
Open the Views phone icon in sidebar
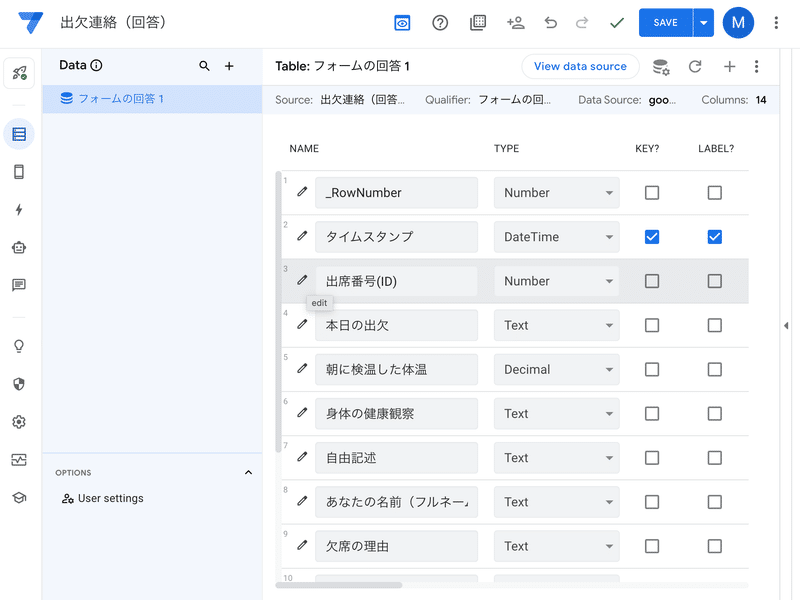pyautogui.click(x=19, y=172)
